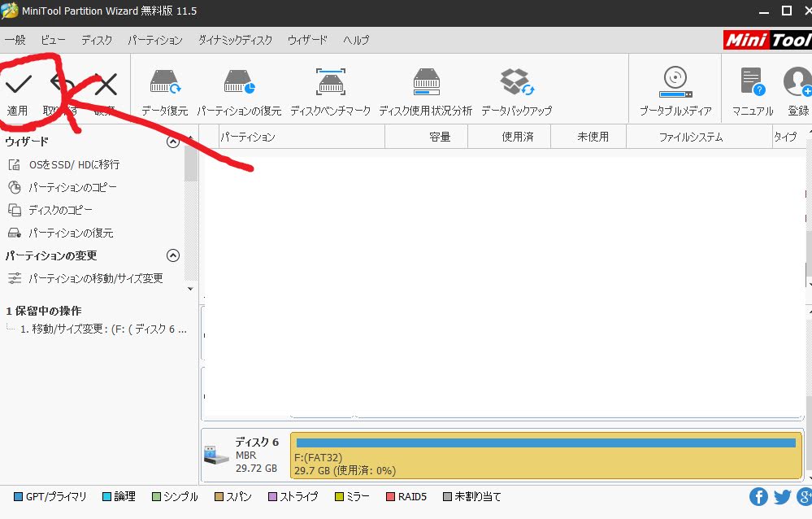Open the Twitter share icon
Viewport: 812px width, 519px height.
coord(782,497)
